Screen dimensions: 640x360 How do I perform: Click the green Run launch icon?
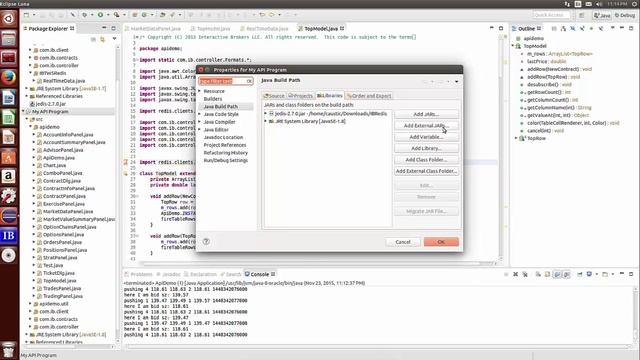click(100, 15)
